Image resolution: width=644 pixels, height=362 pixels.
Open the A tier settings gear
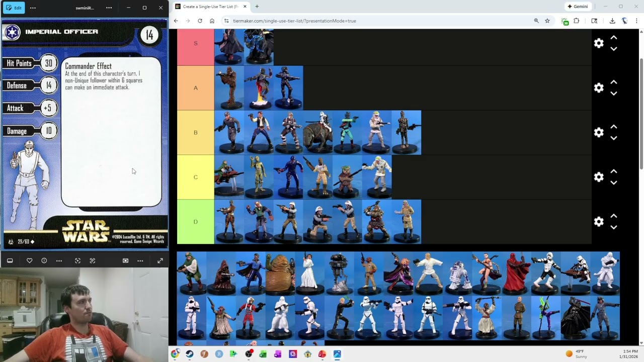pos(599,88)
